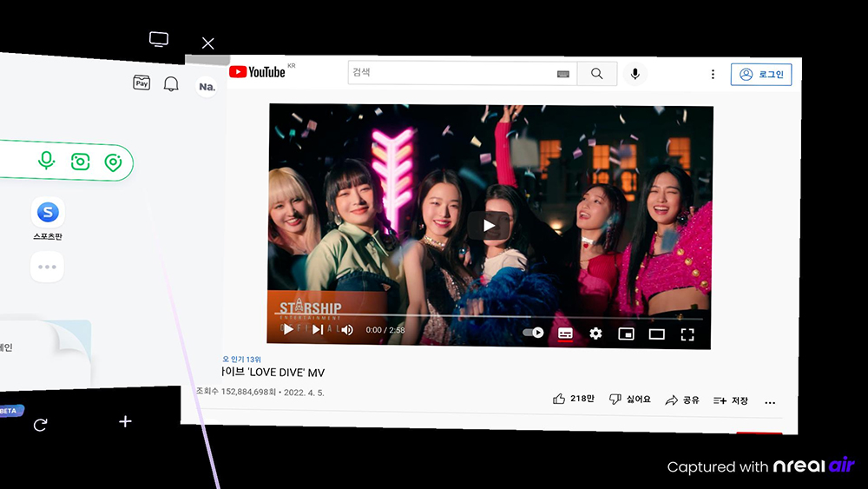868x489 pixels.
Task: Toggle autoplay switch in player
Action: pyautogui.click(x=533, y=333)
